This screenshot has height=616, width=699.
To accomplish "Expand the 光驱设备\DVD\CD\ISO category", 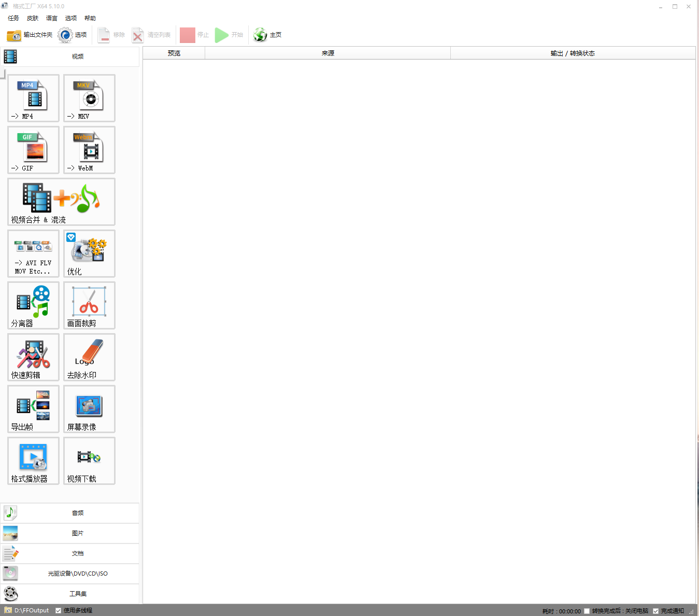I will click(70, 574).
